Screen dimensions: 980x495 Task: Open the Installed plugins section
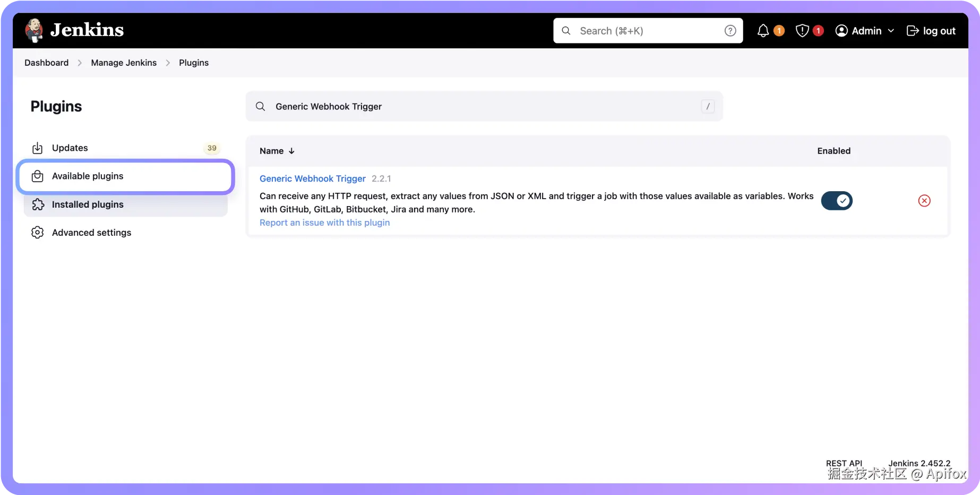pyautogui.click(x=126, y=204)
